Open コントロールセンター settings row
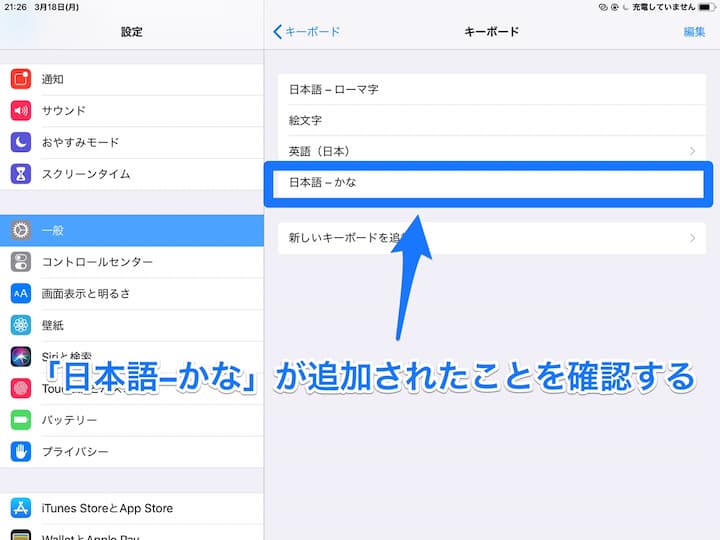This screenshot has width=720, height=540. pos(132,262)
